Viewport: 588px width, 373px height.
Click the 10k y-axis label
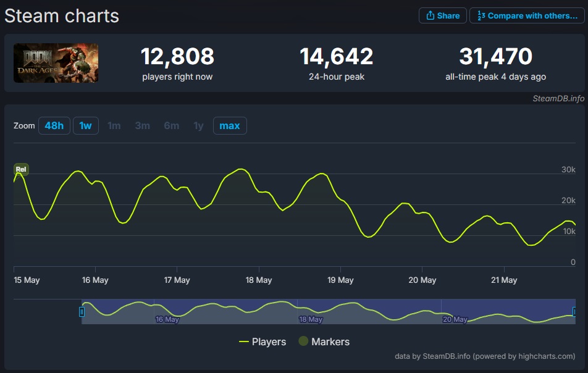[569, 232]
